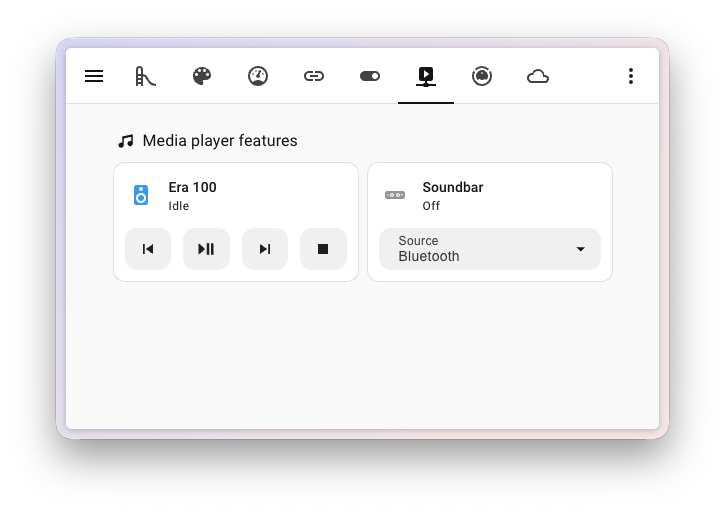Viewport: 725px width, 513px height.
Task: Click the Era 100 speaker icon
Action: (141, 195)
